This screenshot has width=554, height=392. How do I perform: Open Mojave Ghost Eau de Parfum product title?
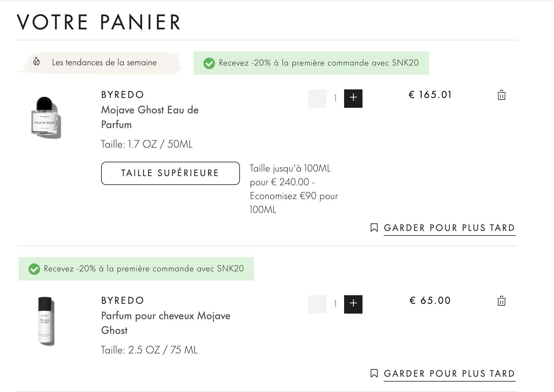coord(150,117)
